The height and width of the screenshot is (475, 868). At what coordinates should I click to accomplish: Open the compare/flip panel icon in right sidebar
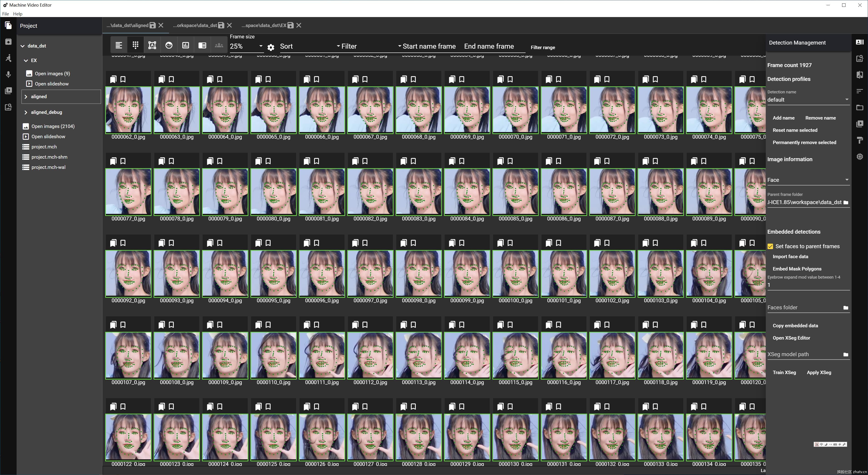coord(860,75)
